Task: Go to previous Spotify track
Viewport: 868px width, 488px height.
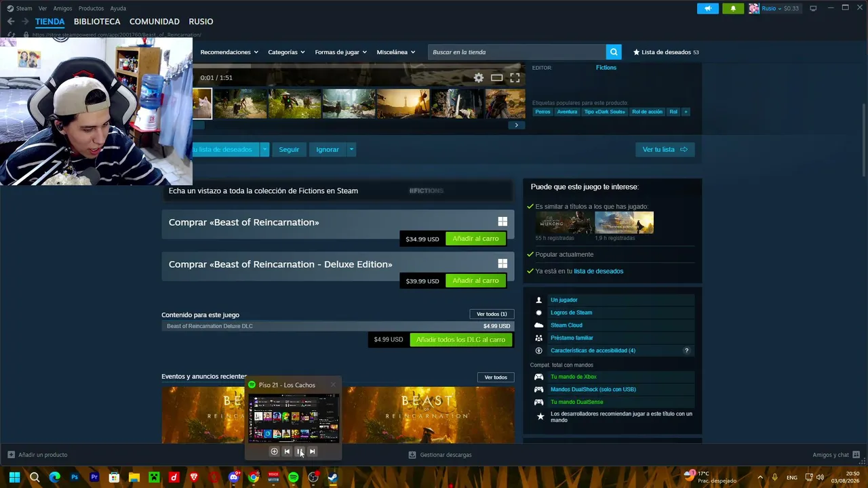Action: [x=287, y=451]
